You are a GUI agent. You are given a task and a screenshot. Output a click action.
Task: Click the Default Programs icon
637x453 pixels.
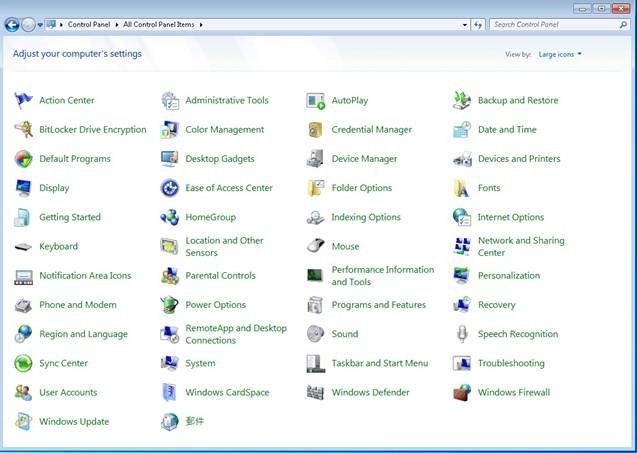pyautogui.click(x=23, y=159)
